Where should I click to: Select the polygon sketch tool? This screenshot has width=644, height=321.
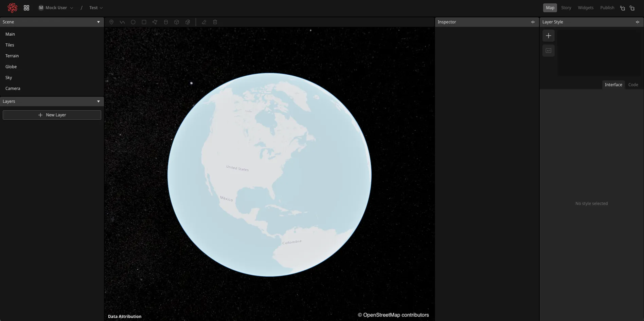[155, 22]
